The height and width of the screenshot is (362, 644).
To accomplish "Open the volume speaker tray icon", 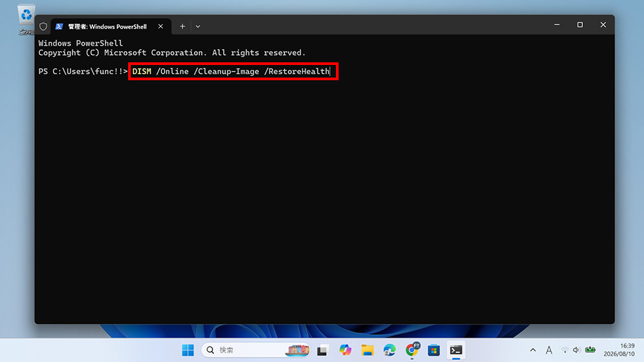I will click(576, 350).
